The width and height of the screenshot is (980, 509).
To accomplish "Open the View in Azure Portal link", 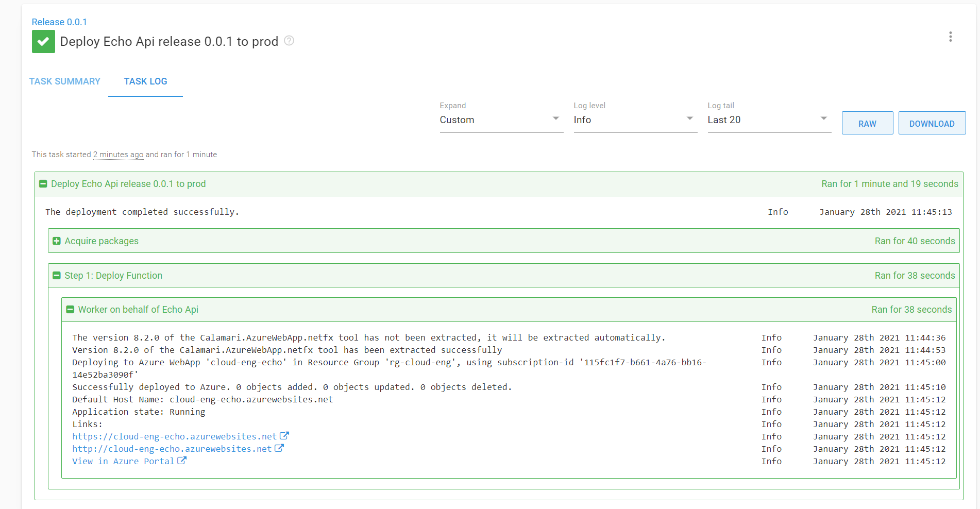I will (x=123, y=461).
